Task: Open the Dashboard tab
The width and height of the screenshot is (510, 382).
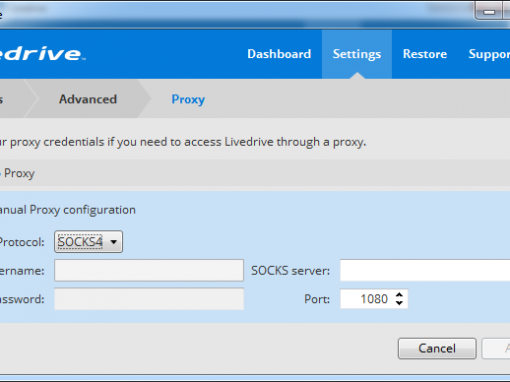Action: (x=279, y=54)
